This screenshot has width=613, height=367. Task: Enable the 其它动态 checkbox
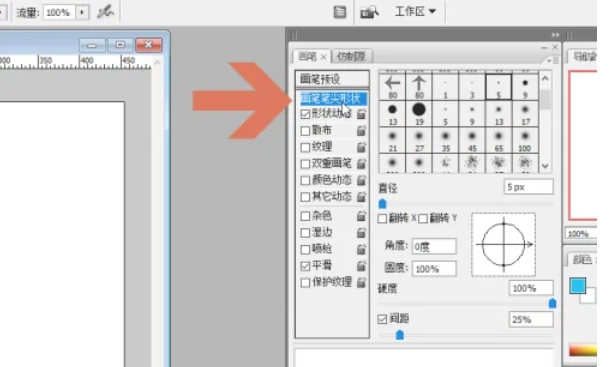305,197
